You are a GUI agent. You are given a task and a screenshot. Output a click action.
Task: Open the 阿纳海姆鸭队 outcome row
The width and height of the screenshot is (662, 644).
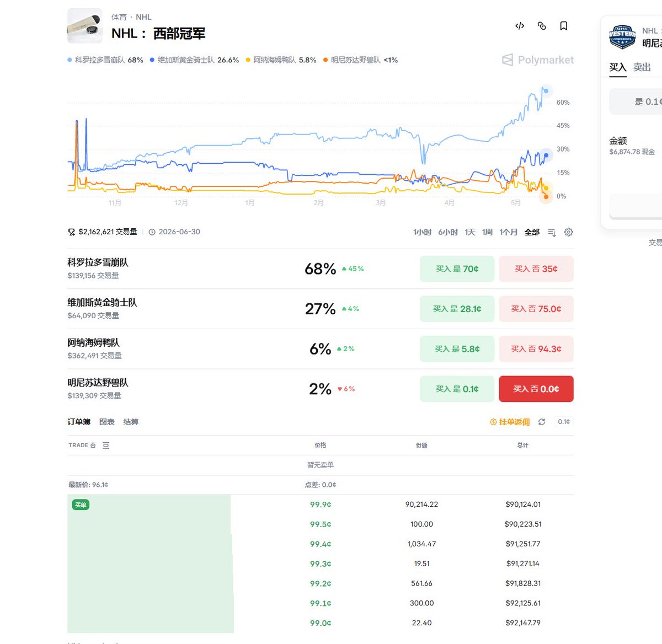point(320,349)
